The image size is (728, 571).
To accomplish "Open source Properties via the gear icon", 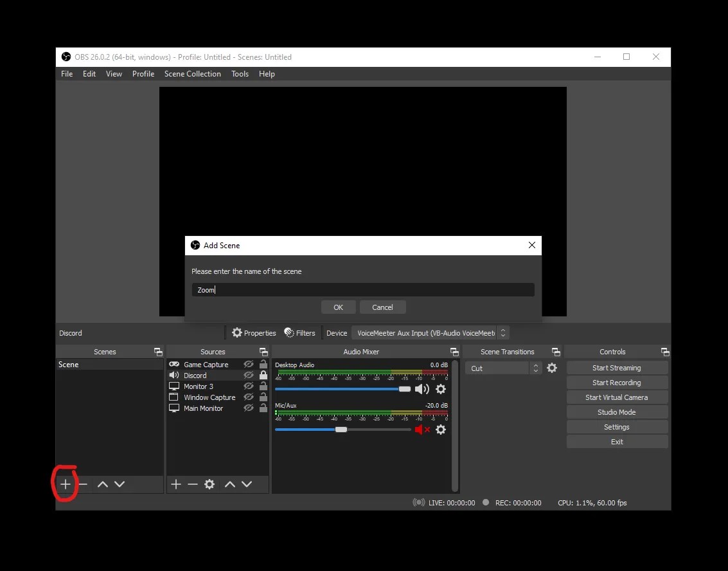I will point(209,484).
